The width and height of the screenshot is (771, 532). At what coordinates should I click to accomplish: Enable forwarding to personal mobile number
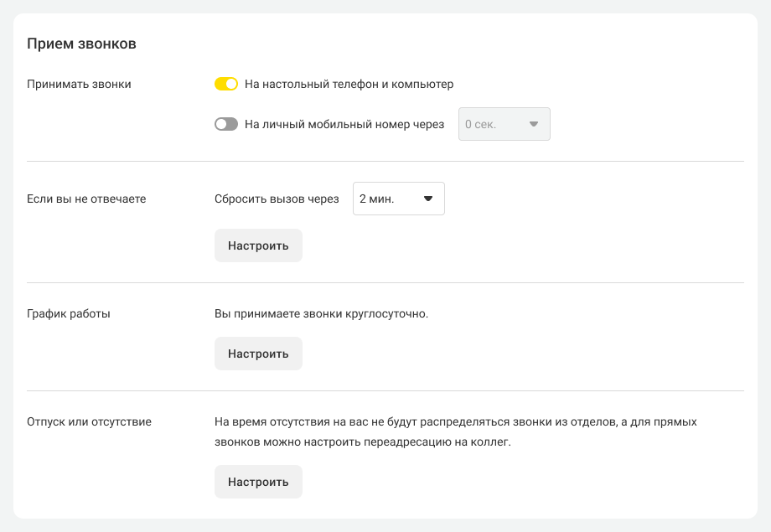226,124
